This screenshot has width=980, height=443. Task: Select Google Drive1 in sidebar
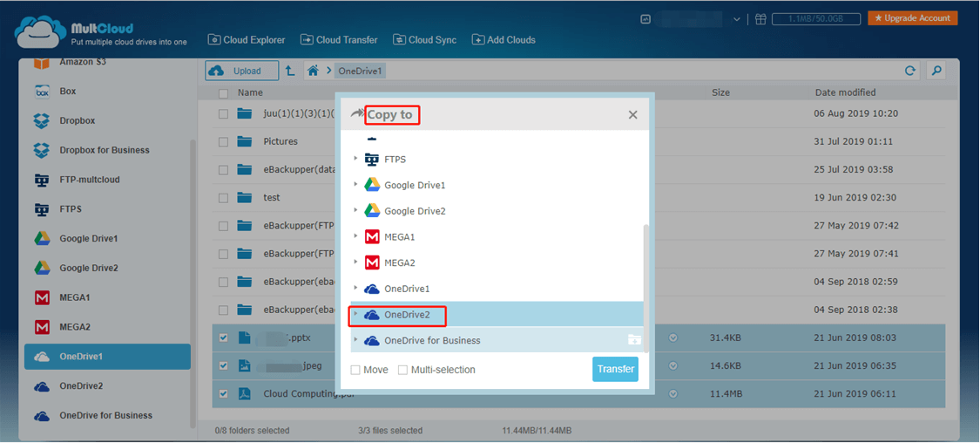(x=107, y=238)
